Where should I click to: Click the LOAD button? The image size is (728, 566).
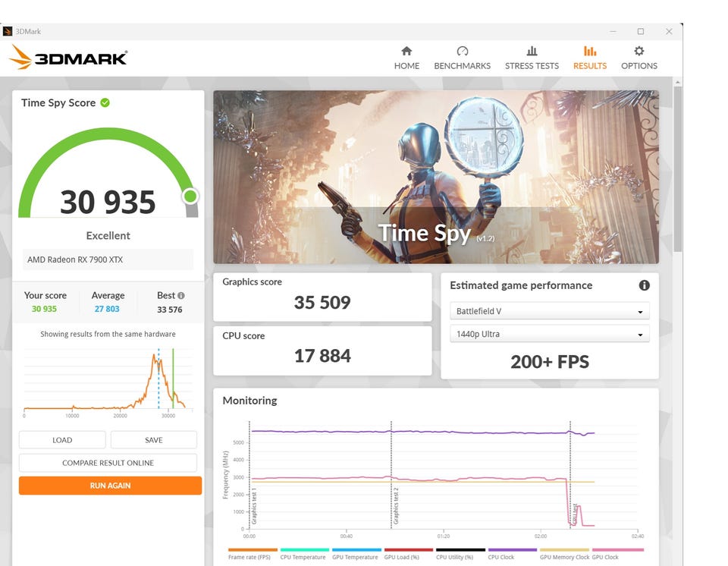[x=62, y=440]
